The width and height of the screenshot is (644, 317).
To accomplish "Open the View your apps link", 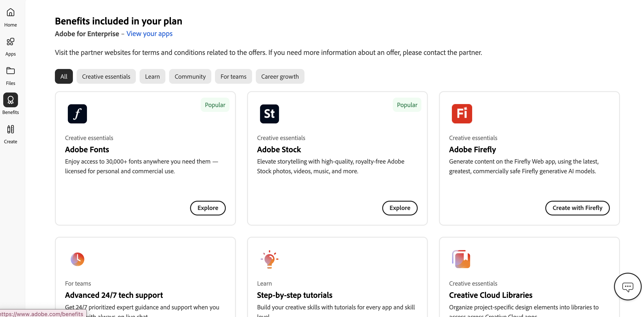I will click(x=149, y=34).
